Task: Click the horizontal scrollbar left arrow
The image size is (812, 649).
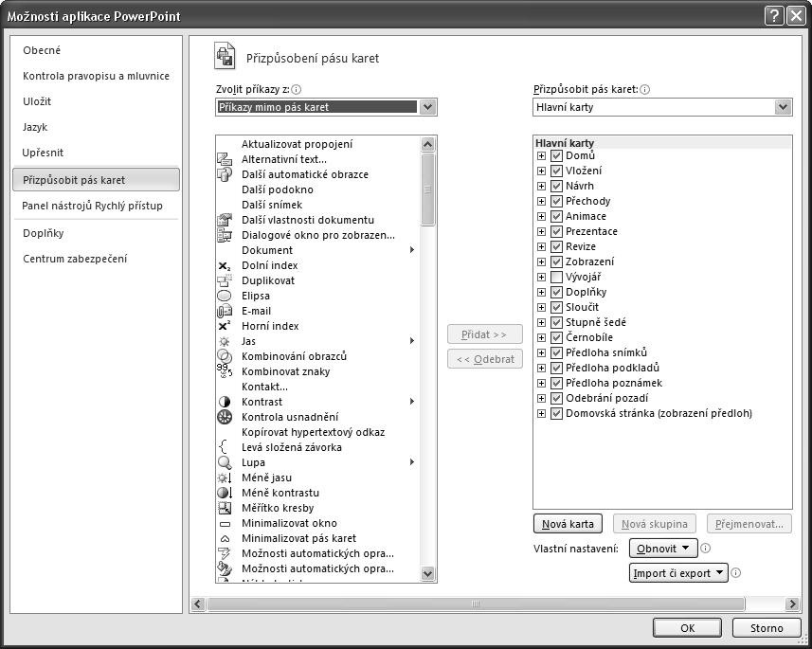Action: (198, 604)
